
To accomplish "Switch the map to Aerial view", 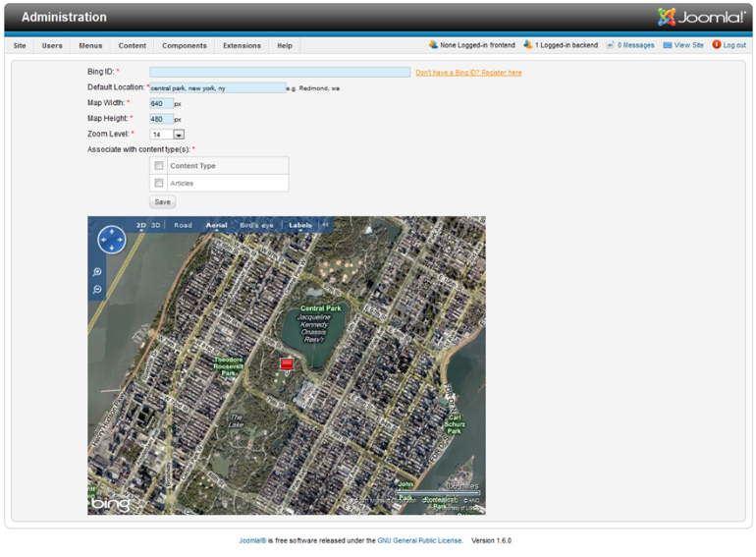I will coord(216,225).
